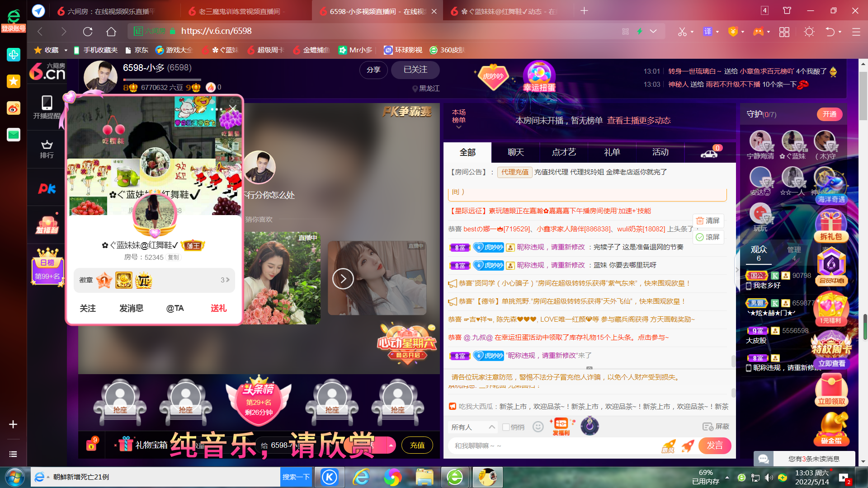Screen dimensions: 868x488
Task: Click the scissors screenshot tool icon
Action: 682,32
